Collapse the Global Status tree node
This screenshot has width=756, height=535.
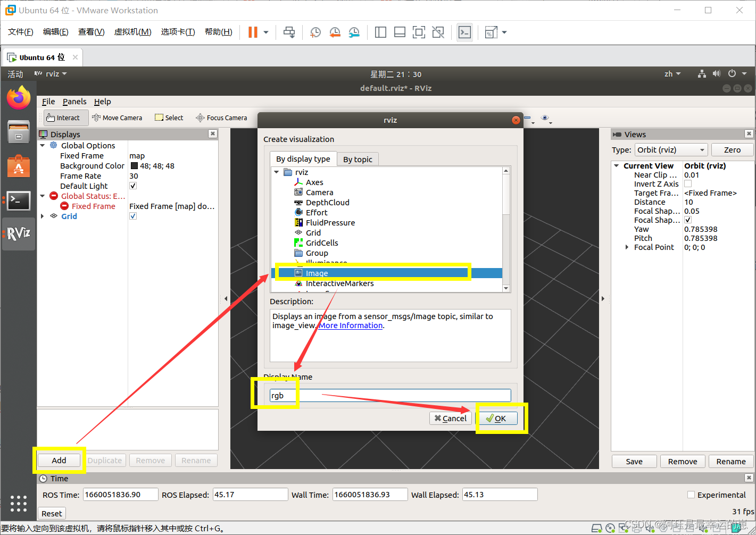click(43, 196)
